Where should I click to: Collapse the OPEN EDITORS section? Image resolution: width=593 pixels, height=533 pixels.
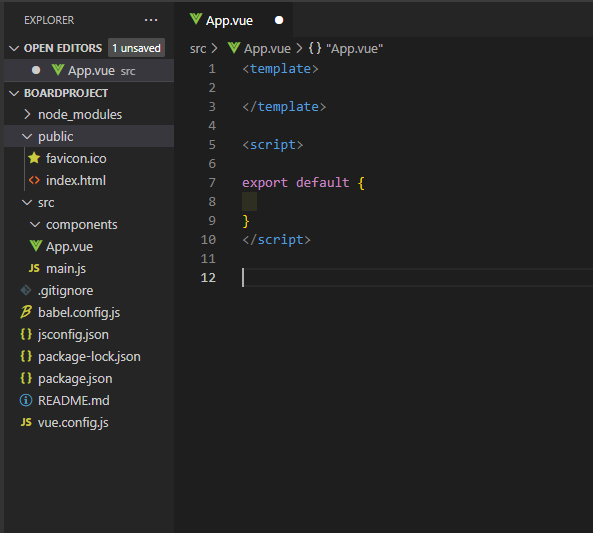tap(14, 48)
